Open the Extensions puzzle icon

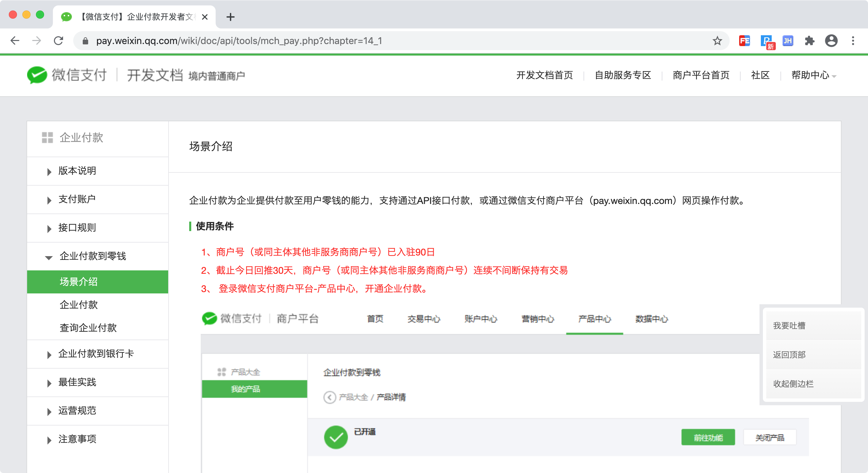[x=809, y=41]
